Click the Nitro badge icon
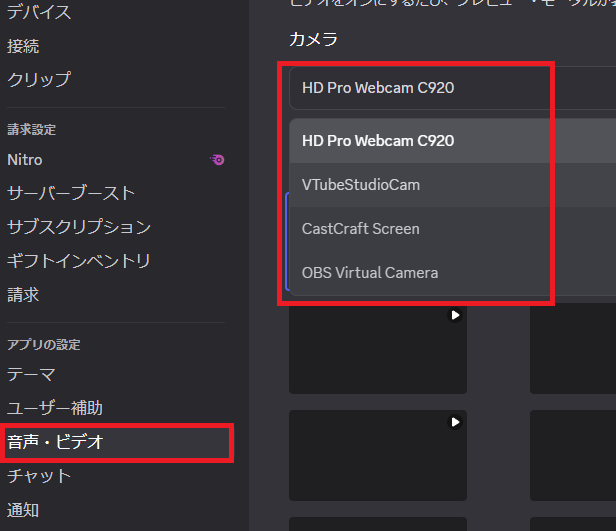Viewport: 616px width, 531px height. click(x=217, y=160)
